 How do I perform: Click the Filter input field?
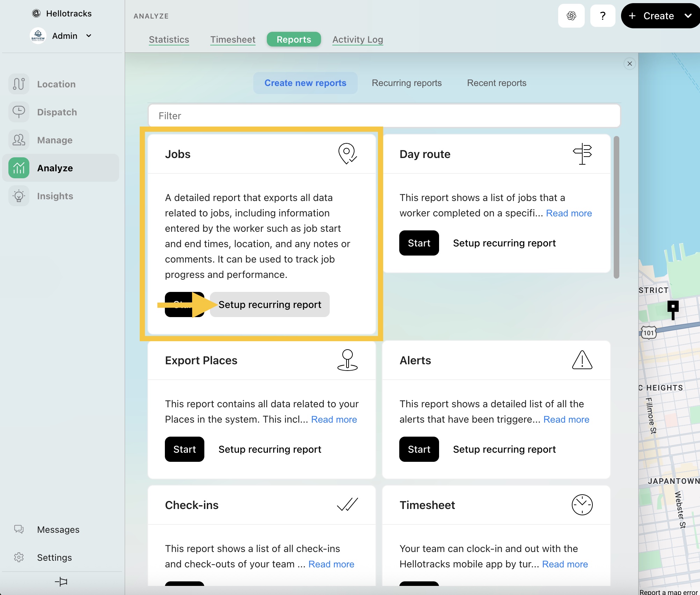[384, 116]
